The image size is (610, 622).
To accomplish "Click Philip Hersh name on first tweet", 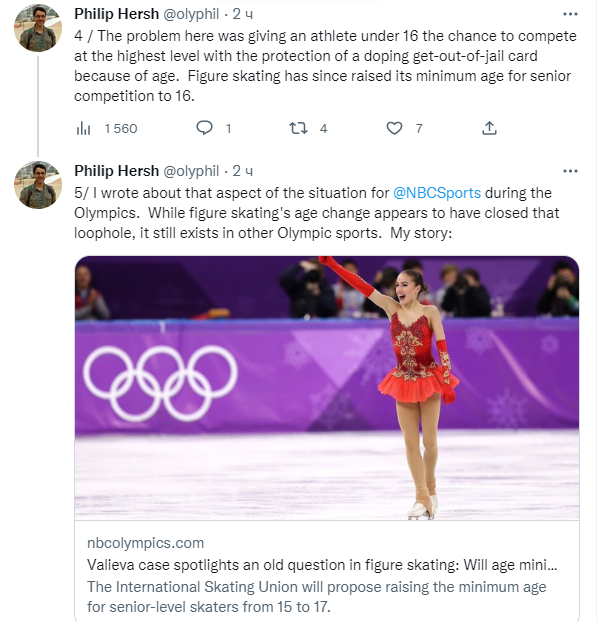I will (116, 15).
